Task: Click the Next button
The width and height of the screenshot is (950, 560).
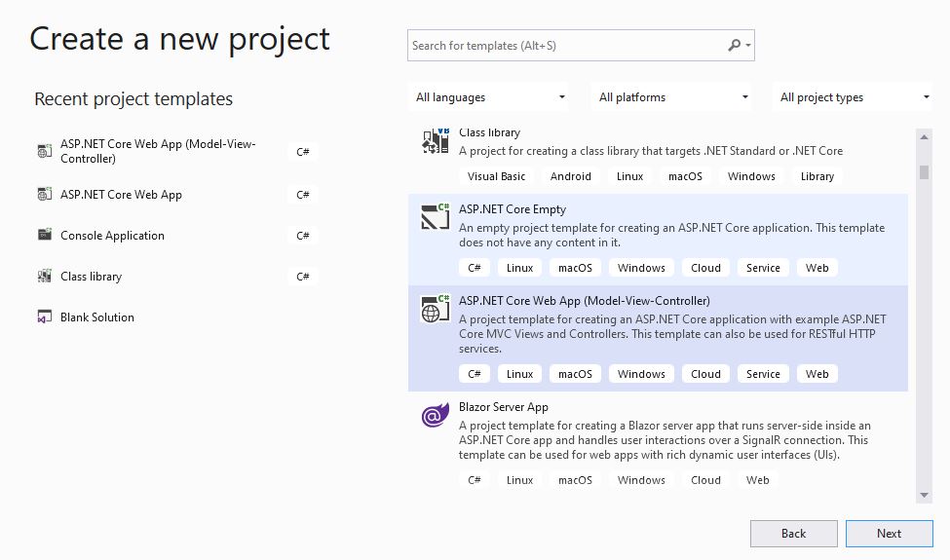Action: 889,534
